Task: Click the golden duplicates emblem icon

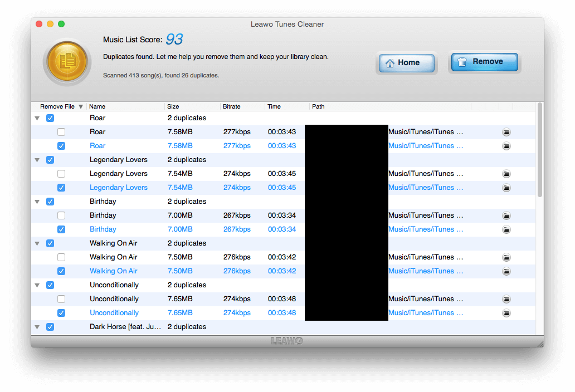Action: click(67, 62)
